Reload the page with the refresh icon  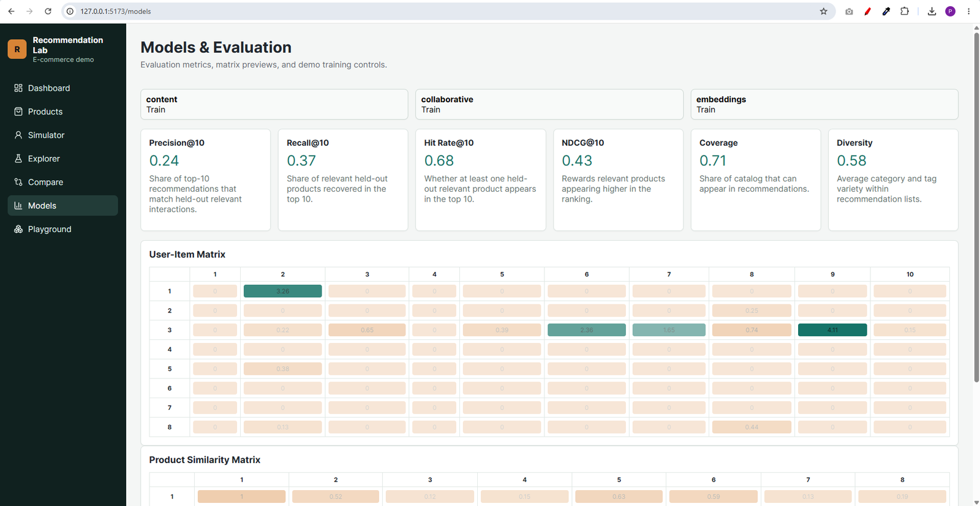pos(48,11)
